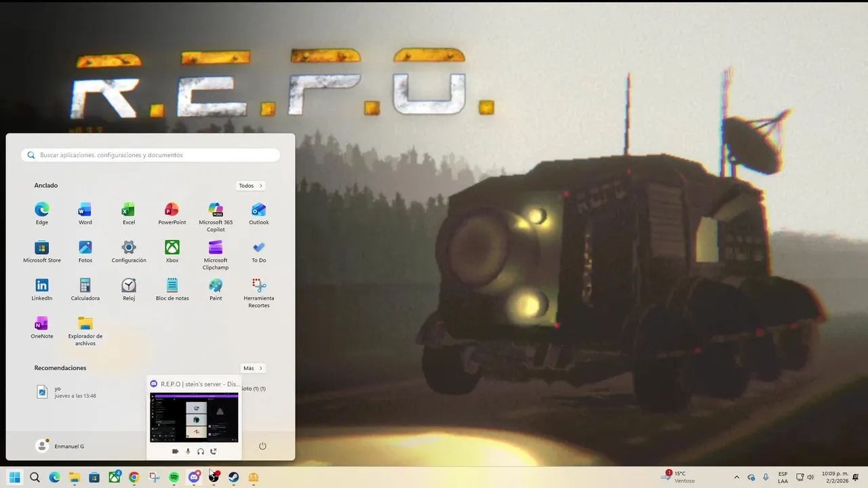The width and height of the screenshot is (868, 488).
Task: Open the weather widget showing 15°C Ventoso
Action: point(679,477)
